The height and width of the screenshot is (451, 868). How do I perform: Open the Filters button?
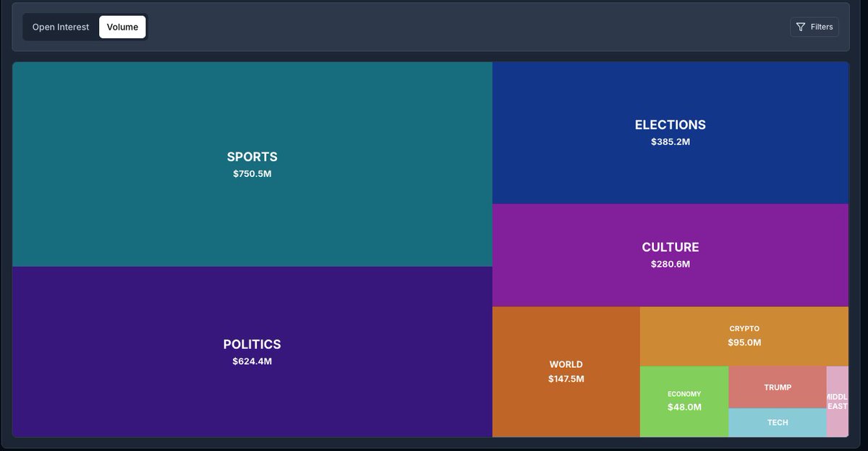pos(814,27)
